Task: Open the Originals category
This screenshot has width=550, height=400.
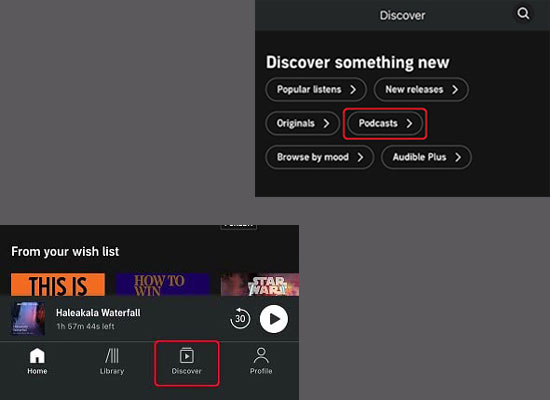Action: pos(303,123)
